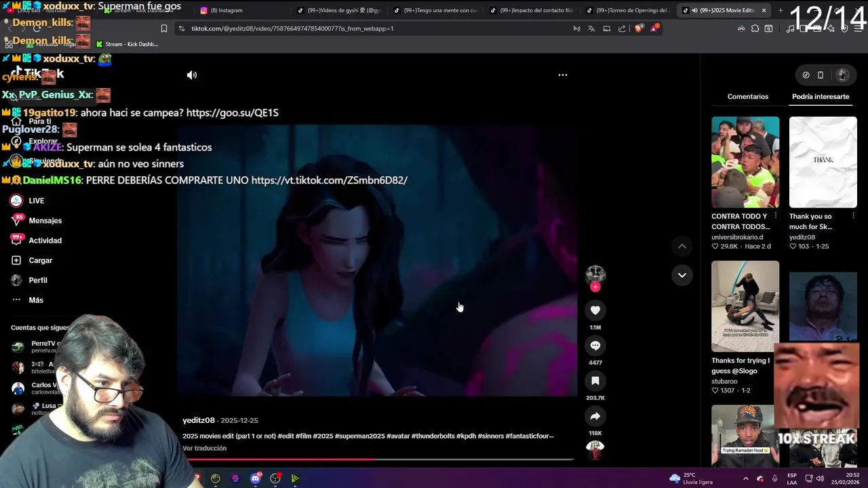Viewport: 868px width, 488px height.
Task: Open the Thanks for trying video thumbnail
Action: point(745,306)
